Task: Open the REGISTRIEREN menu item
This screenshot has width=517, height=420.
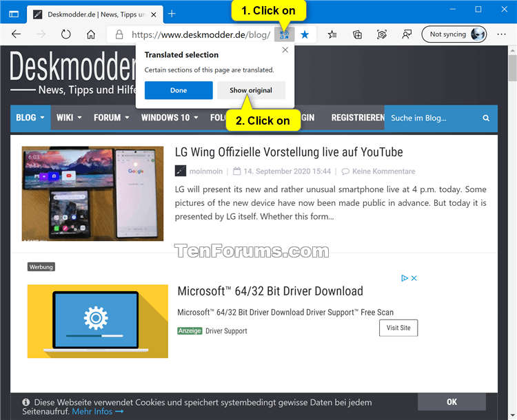Action: (358, 118)
